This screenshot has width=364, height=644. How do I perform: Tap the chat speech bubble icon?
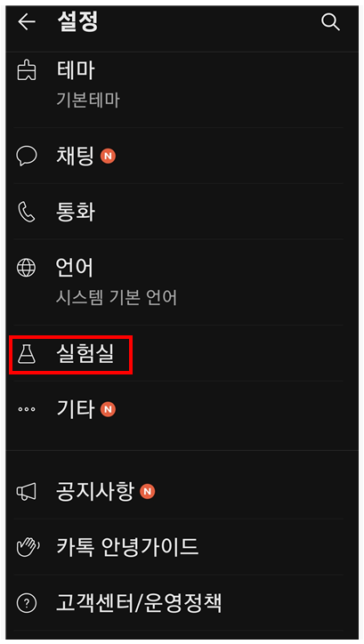tap(27, 156)
